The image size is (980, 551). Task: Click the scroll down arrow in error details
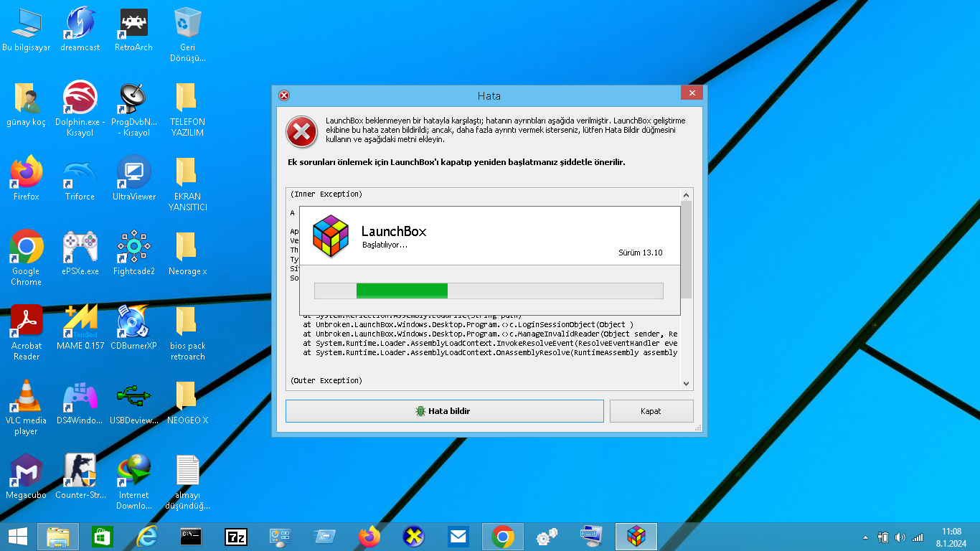[x=686, y=384]
